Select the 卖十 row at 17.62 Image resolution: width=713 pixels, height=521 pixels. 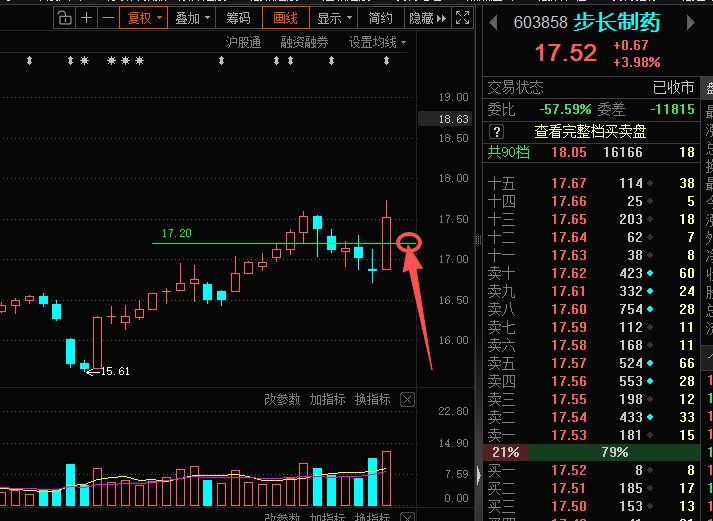(x=591, y=273)
